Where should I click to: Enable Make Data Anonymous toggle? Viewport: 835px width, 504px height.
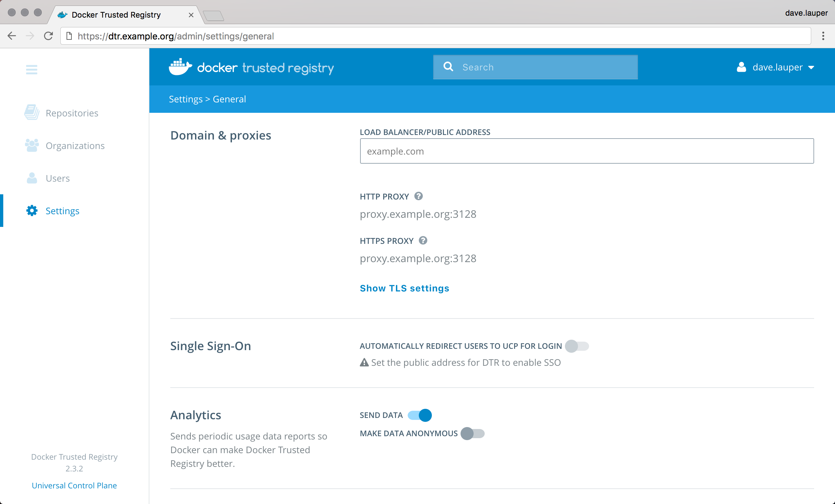pyautogui.click(x=472, y=434)
